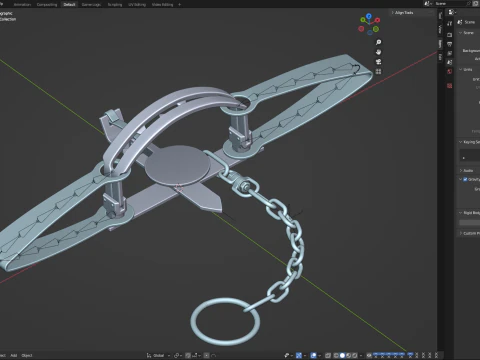Open the Add menu in viewport header
This screenshot has width=480, height=360.
14,355
